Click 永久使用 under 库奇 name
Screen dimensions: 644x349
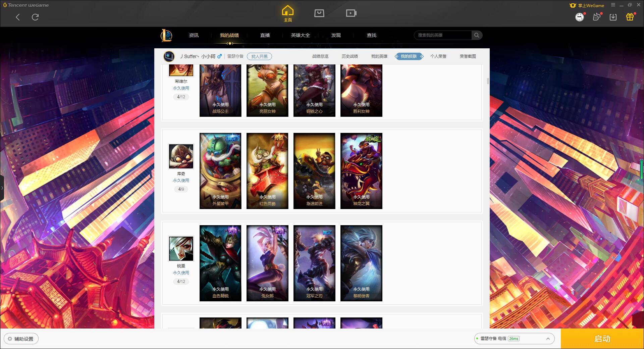tap(181, 181)
